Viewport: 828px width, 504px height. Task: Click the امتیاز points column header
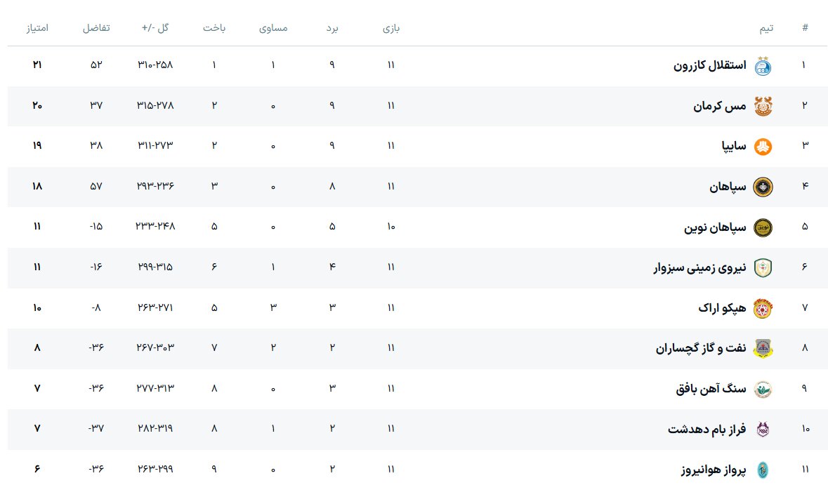(37, 28)
